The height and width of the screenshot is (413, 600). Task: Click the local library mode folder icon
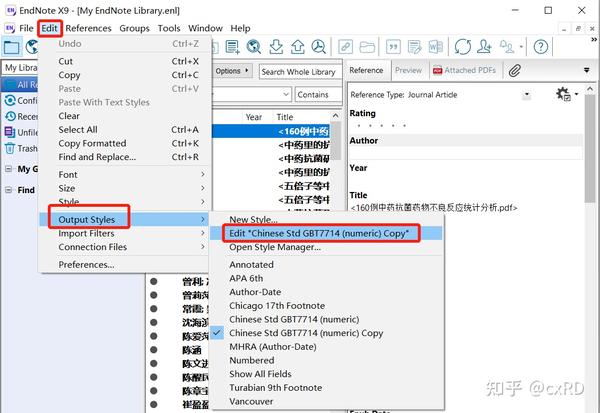[x=11, y=47]
